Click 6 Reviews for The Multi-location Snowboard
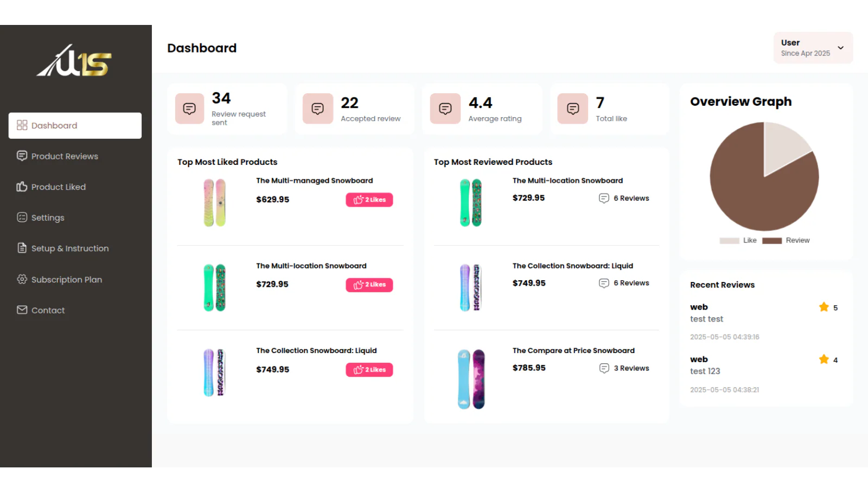This screenshot has width=868, height=488. tap(624, 198)
